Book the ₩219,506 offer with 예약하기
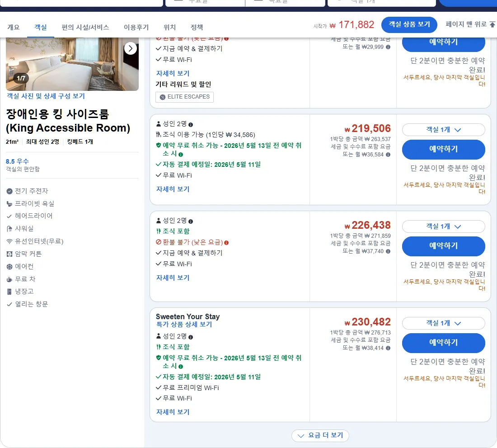 (443, 149)
